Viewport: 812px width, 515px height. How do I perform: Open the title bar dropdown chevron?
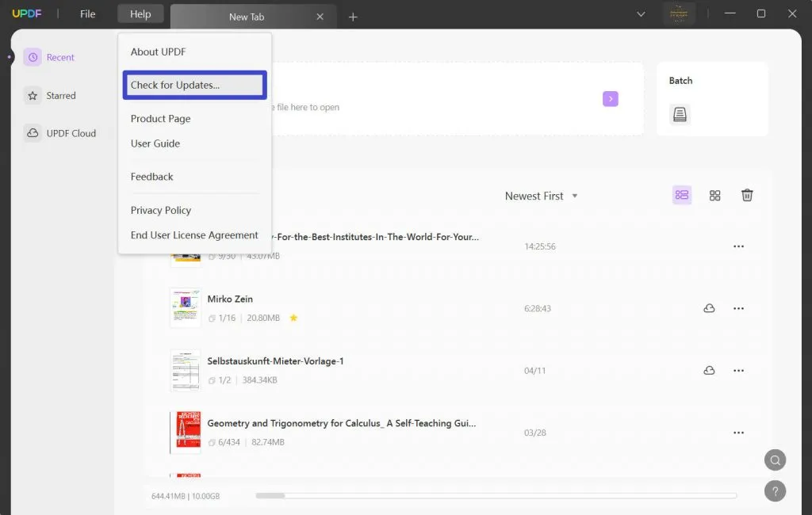point(641,14)
